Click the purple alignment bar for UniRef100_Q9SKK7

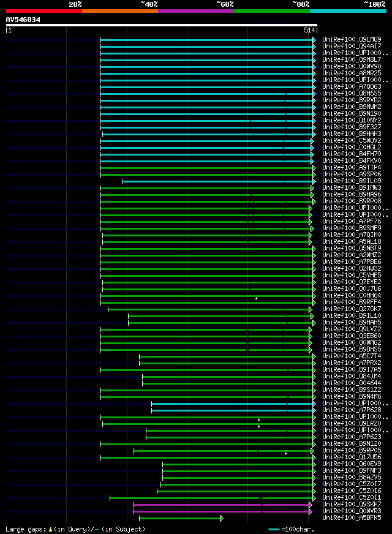point(223,505)
